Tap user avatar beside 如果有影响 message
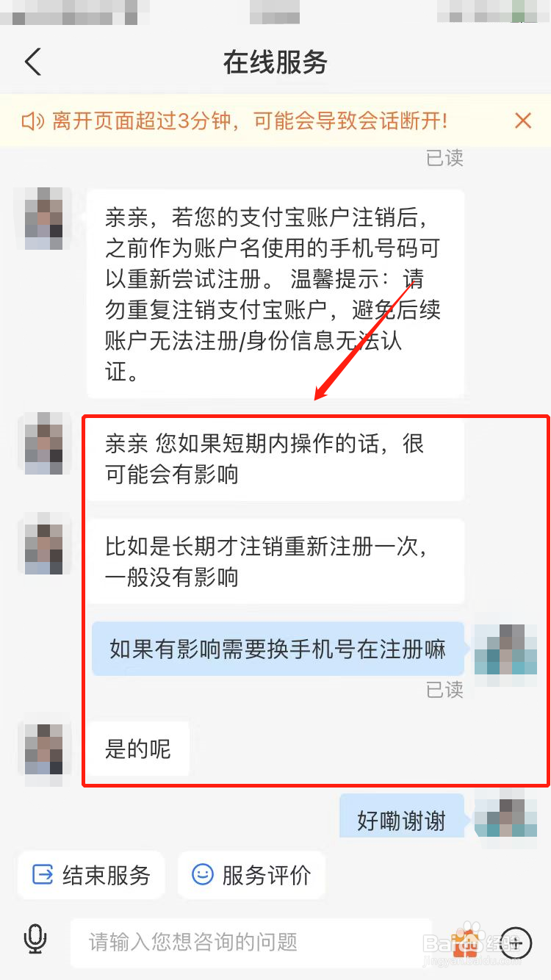The height and width of the screenshot is (980, 551). click(x=506, y=649)
